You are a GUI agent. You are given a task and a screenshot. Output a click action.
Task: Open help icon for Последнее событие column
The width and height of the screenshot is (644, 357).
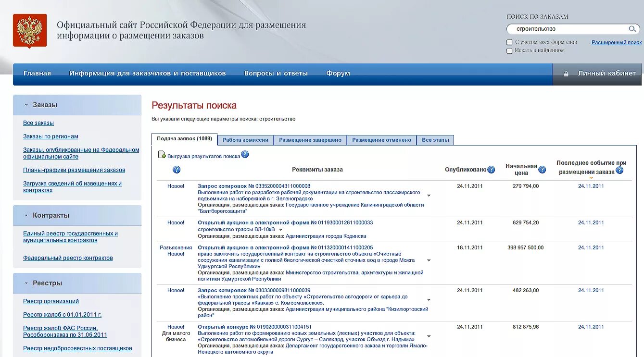click(620, 169)
